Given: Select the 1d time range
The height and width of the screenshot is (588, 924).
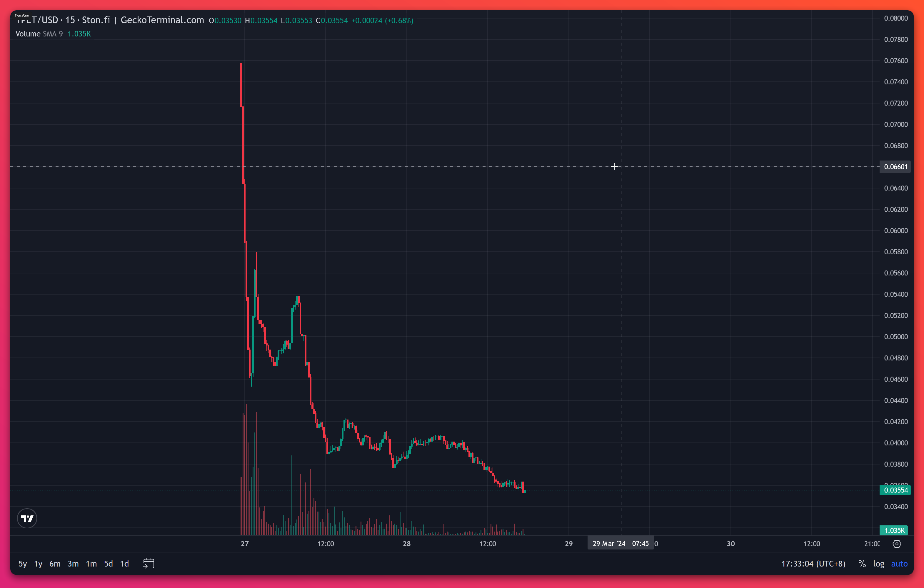Looking at the screenshot, I should [124, 564].
